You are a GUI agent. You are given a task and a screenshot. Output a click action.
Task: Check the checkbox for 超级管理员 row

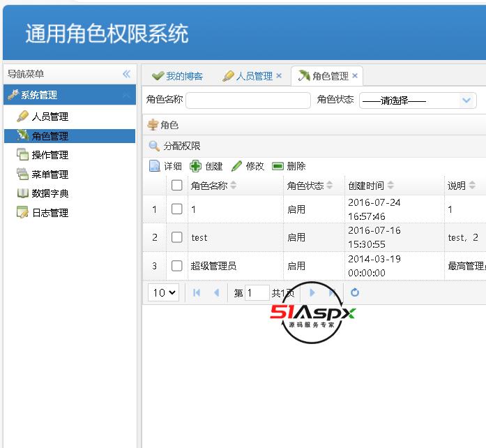click(x=176, y=266)
